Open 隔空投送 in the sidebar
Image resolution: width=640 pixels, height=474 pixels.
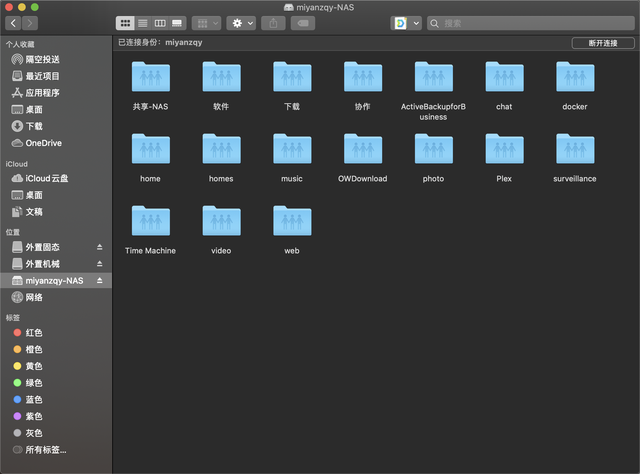[x=36, y=60]
